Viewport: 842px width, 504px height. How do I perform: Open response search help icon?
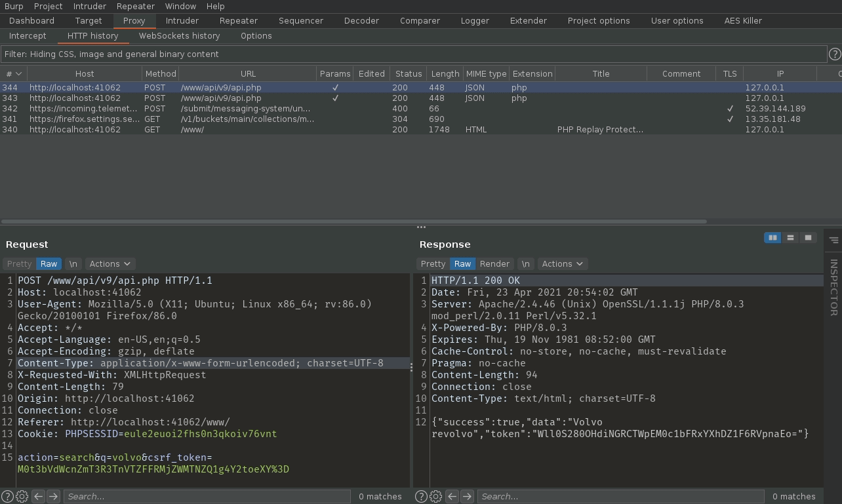pos(421,496)
